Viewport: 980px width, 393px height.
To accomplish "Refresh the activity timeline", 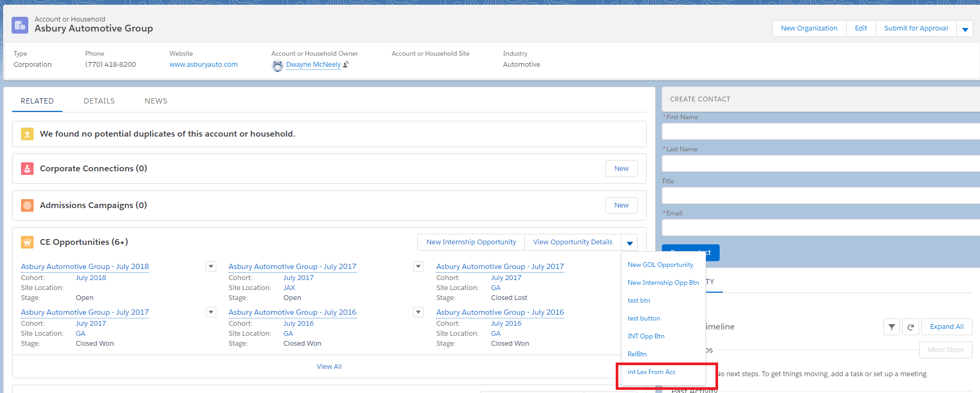I will [911, 327].
